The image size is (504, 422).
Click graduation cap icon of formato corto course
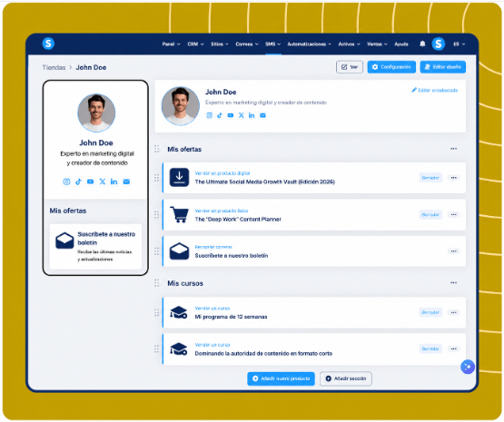179,349
